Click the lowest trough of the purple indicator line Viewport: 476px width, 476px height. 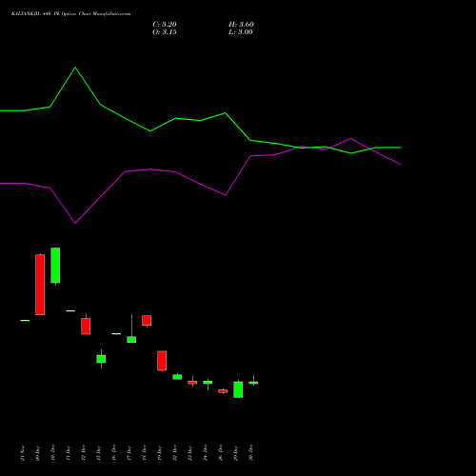pyautogui.click(x=75, y=223)
